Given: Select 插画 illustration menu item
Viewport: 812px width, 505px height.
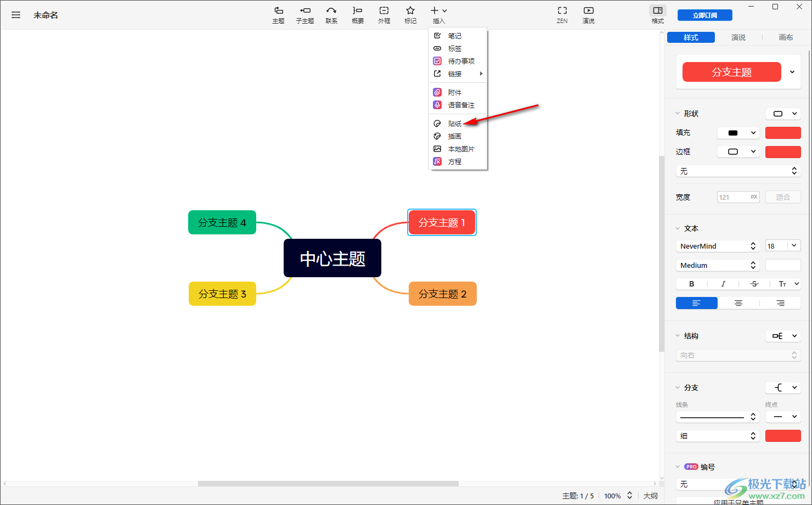Looking at the screenshot, I should [x=458, y=136].
